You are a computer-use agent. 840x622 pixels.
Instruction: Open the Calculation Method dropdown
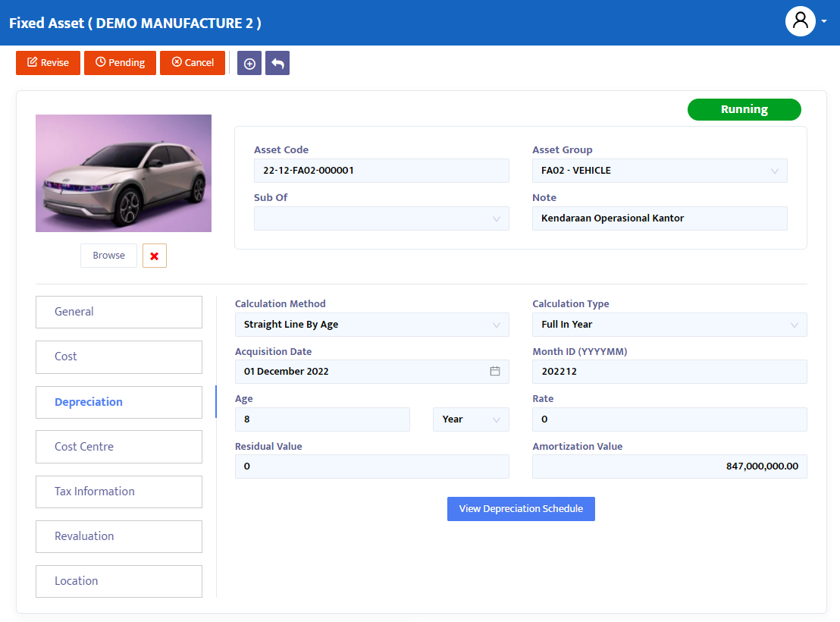[371, 325]
